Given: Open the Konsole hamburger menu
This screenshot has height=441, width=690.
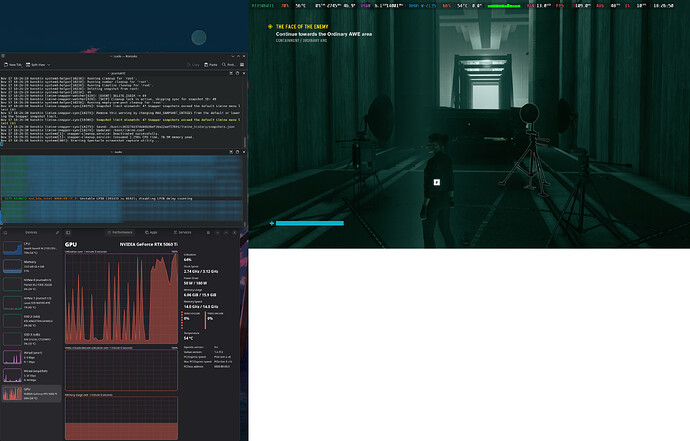Looking at the screenshot, I should point(242,65).
